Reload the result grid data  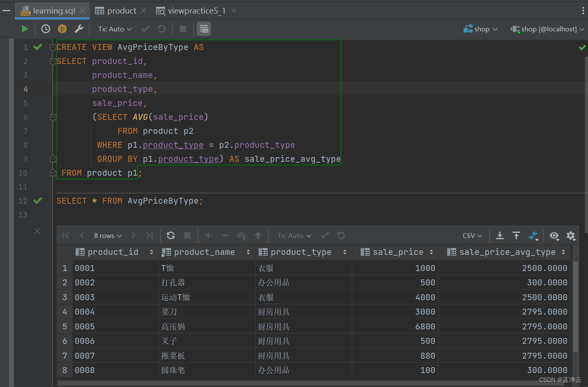tap(171, 235)
